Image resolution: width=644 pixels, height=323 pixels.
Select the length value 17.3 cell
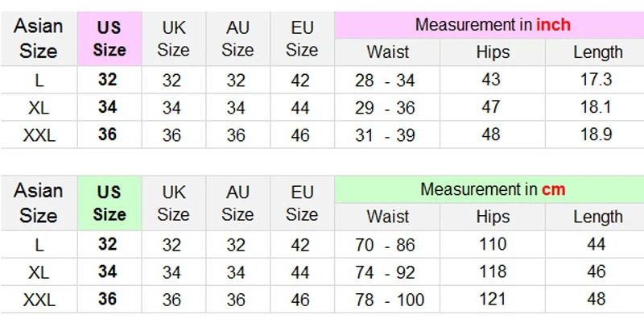597,80
